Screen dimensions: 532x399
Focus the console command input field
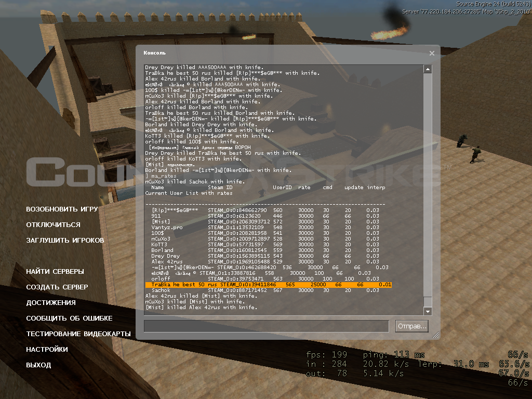[x=267, y=326]
